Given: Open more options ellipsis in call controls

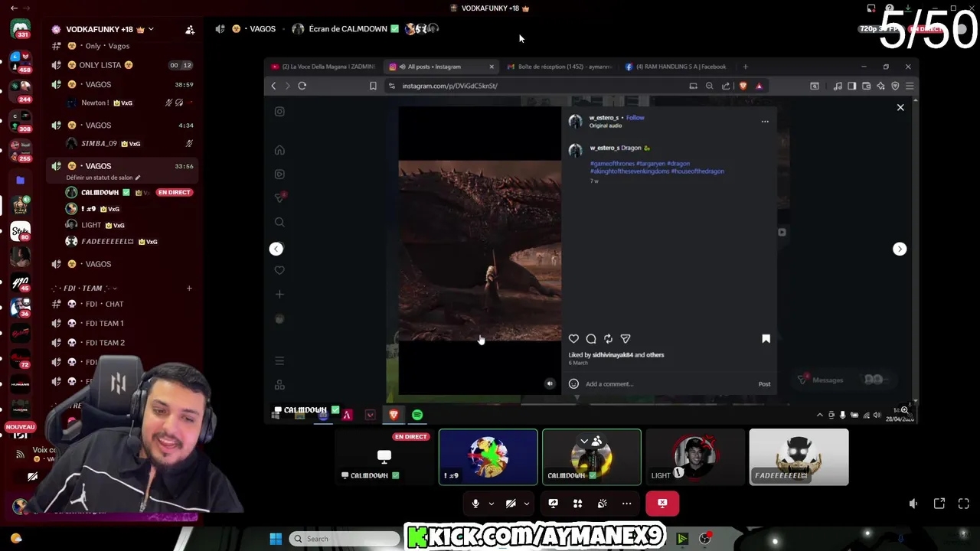Looking at the screenshot, I should [626, 504].
